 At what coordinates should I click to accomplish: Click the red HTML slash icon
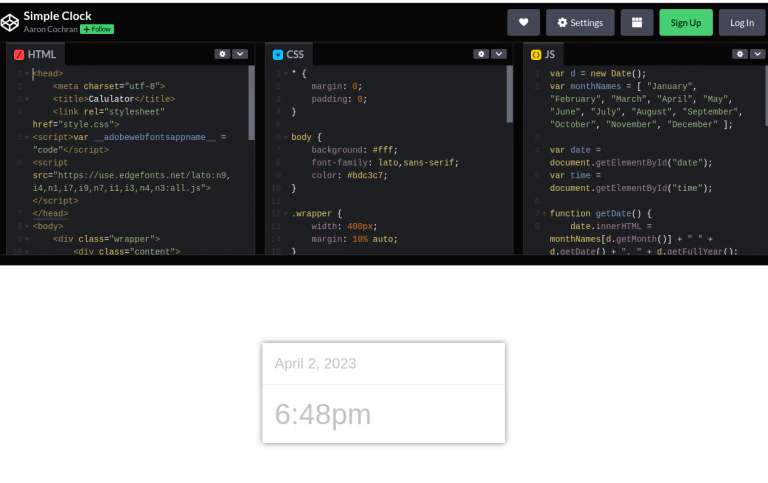tap(19, 55)
